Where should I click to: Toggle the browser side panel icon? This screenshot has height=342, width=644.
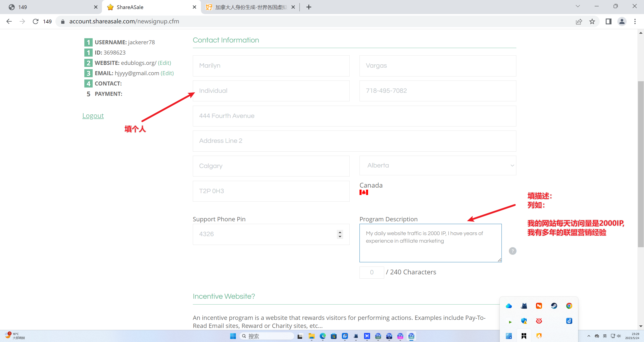[x=609, y=21]
